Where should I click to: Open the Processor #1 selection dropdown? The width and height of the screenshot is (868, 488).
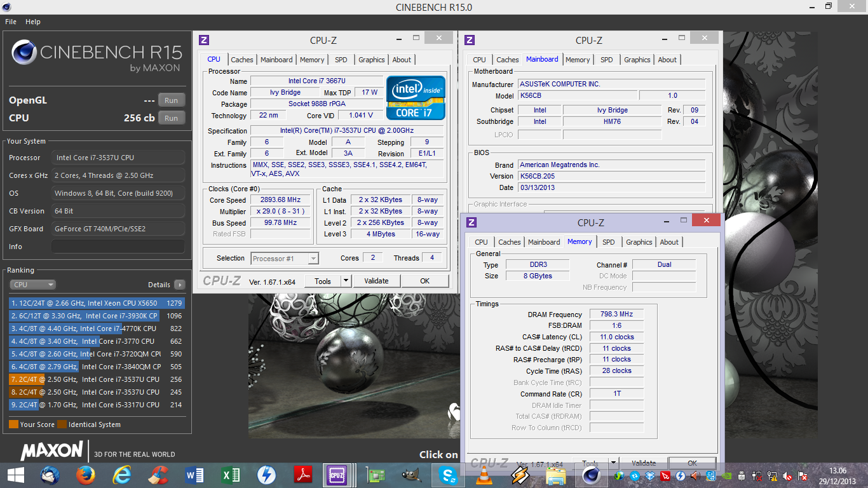coord(285,258)
